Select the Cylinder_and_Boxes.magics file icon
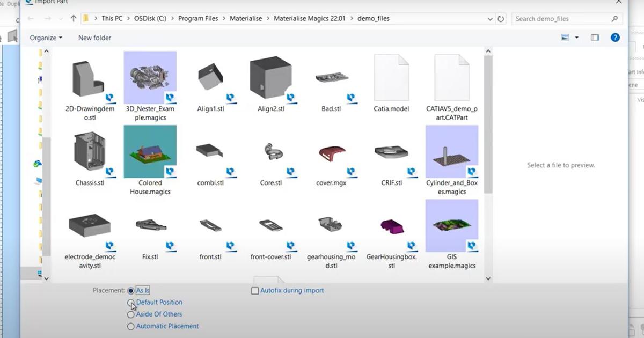The height and width of the screenshot is (338, 644). pyautogui.click(x=452, y=151)
